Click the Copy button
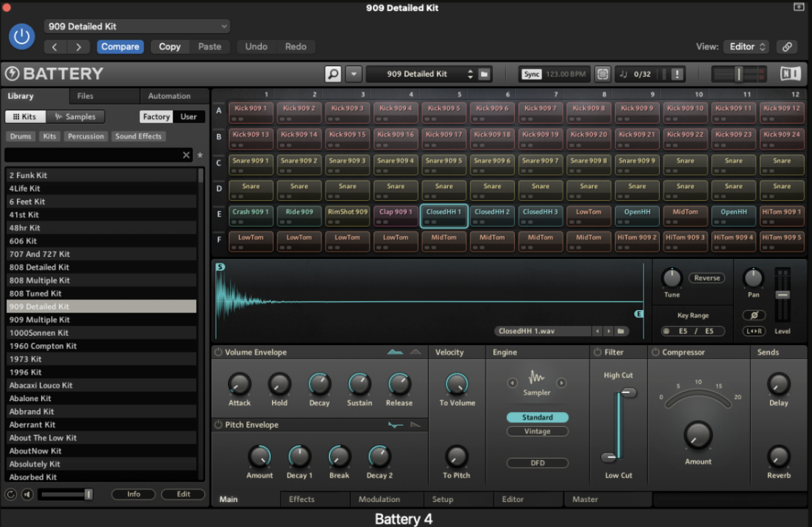Screen dimensions: 812x527 tap(169, 47)
